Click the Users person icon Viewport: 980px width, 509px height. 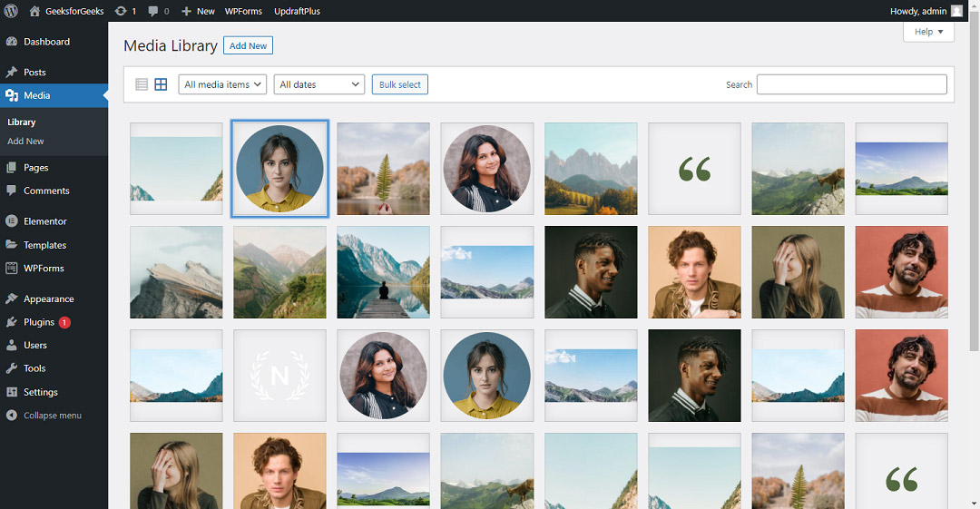[11, 345]
